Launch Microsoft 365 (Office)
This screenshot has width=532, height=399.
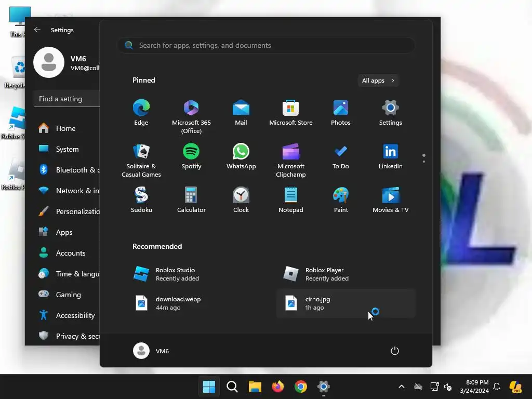point(191,117)
